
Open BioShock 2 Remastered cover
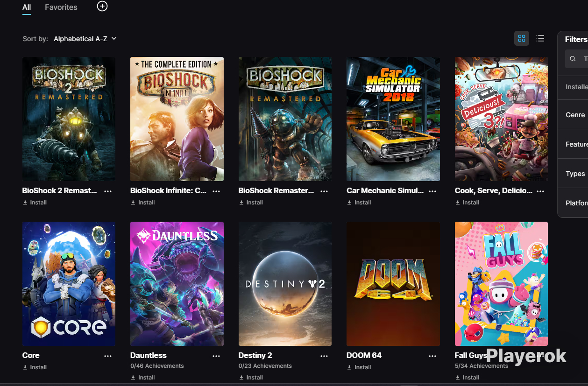69,119
